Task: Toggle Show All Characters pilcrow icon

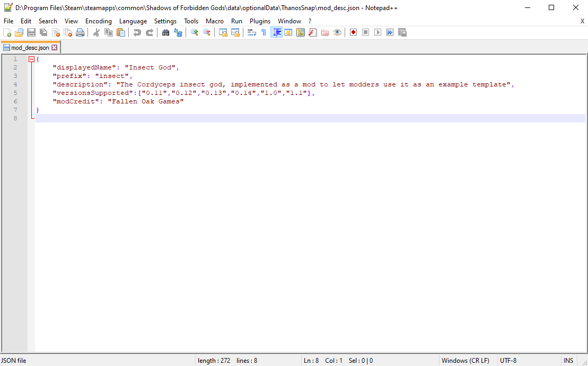Action: (x=264, y=32)
